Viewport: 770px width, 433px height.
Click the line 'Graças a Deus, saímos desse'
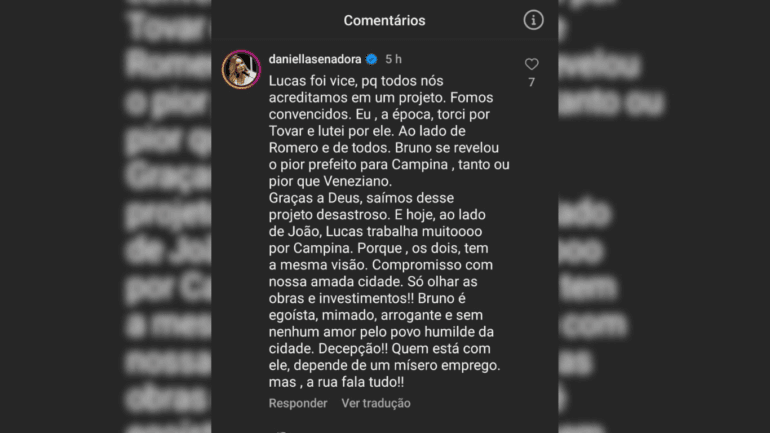pyautogui.click(x=361, y=198)
